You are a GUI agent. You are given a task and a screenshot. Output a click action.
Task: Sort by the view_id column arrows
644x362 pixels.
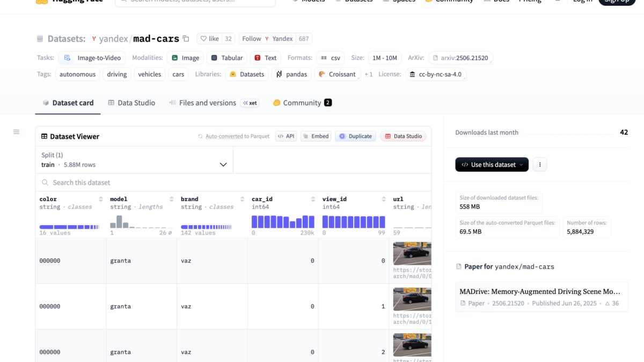click(384, 200)
